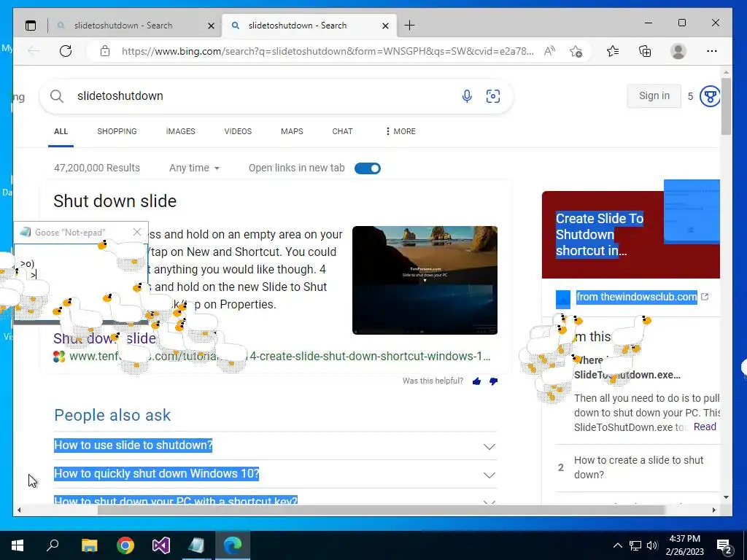Image resolution: width=747 pixels, height=560 pixels.
Task: Show hidden system tray icons chevron
Action: [x=617, y=545]
